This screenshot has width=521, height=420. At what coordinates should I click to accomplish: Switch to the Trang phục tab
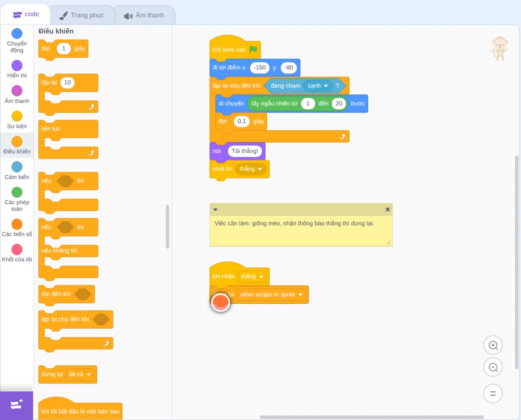(x=82, y=15)
